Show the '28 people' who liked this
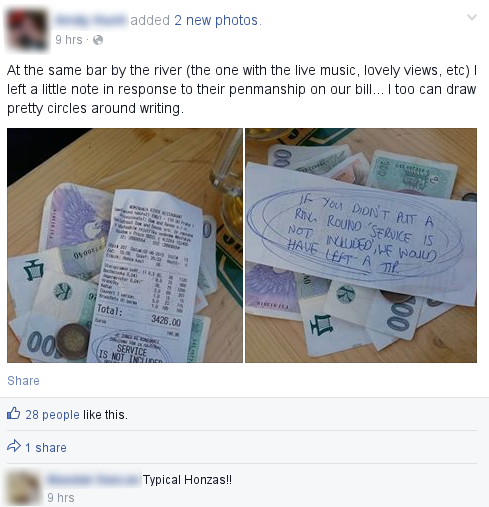The height and width of the screenshot is (507, 489). coord(52,415)
